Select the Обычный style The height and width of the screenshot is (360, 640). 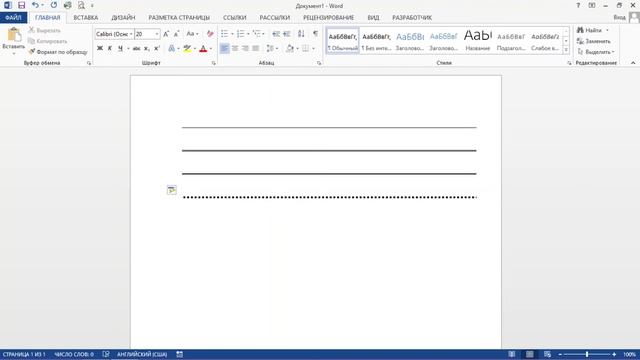tap(343, 41)
